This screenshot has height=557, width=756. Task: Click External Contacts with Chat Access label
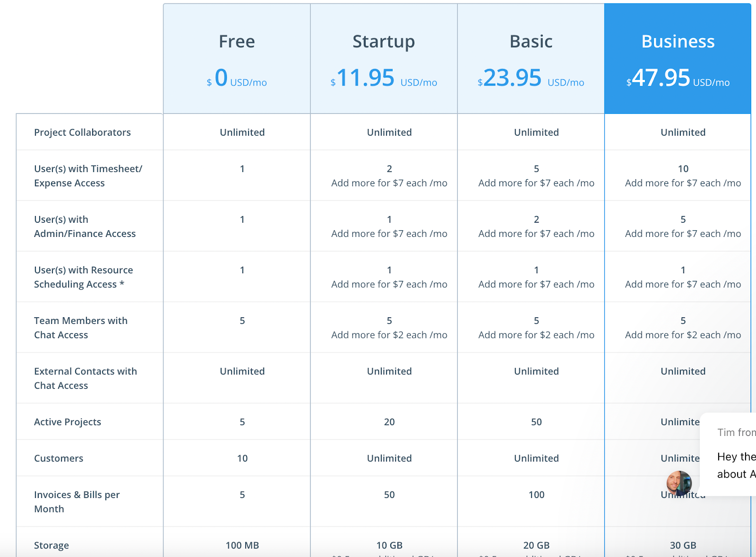[86, 378]
